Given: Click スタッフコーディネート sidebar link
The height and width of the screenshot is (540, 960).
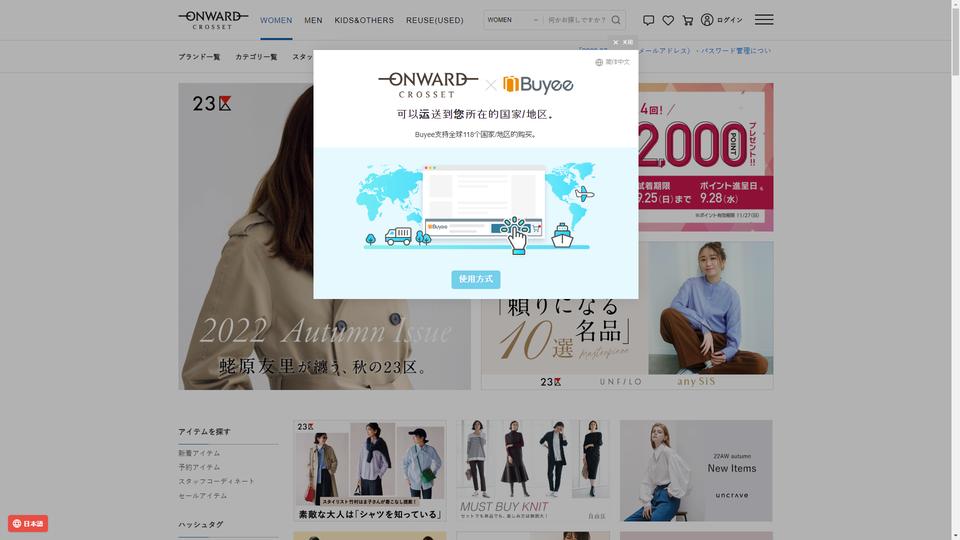Looking at the screenshot, I should 216,481.
